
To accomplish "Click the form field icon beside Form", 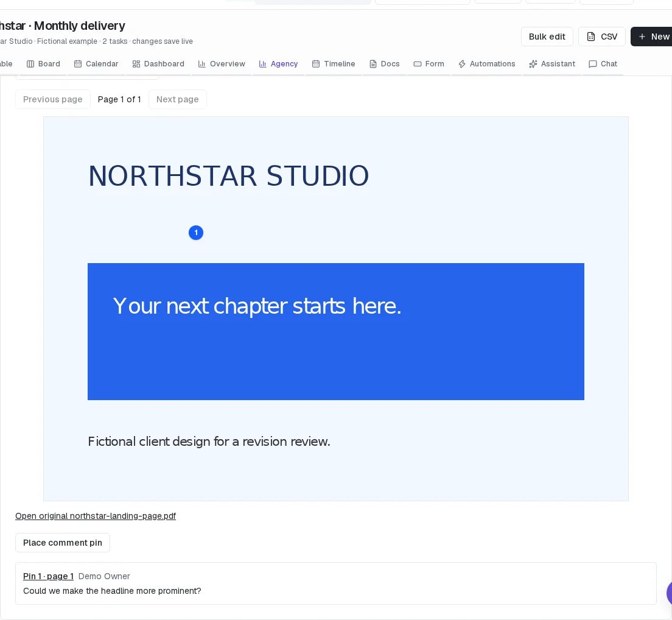I will coord(418,64).
